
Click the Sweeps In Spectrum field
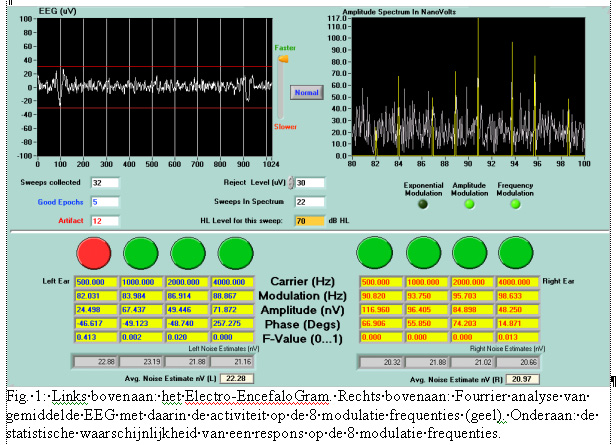[x=307, y=201]
